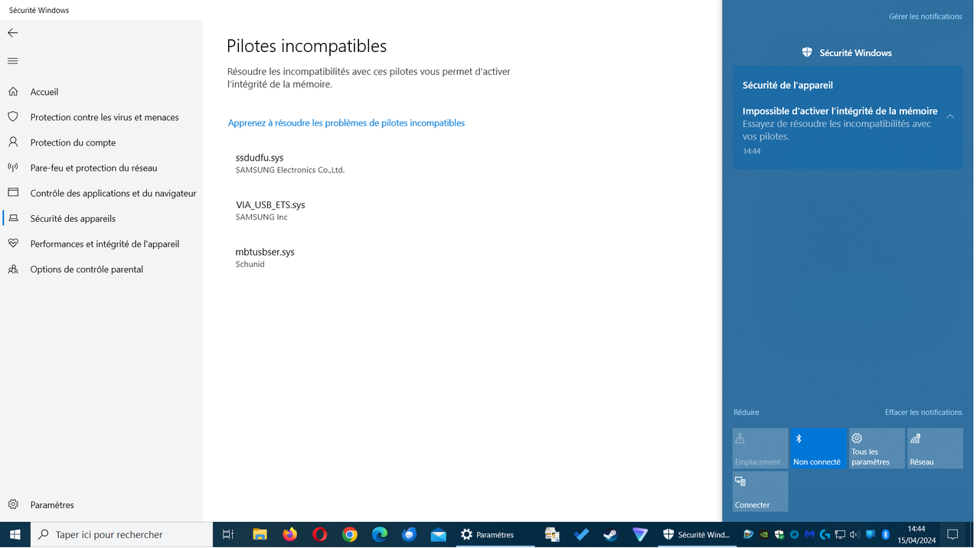
Task: Open the clock and date flyout
Action: pyautogui.click(x=916, y=535)
